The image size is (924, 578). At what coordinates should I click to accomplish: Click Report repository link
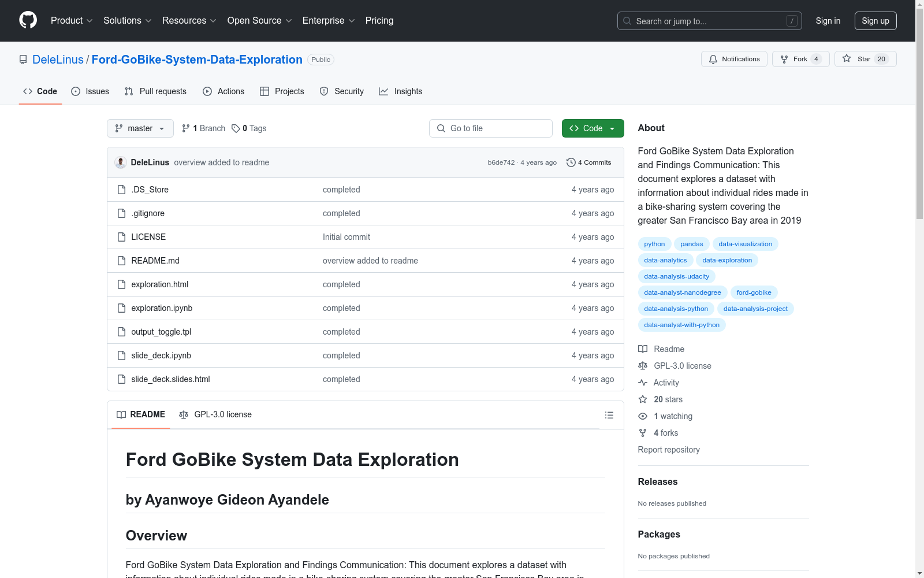pos(669,450)
